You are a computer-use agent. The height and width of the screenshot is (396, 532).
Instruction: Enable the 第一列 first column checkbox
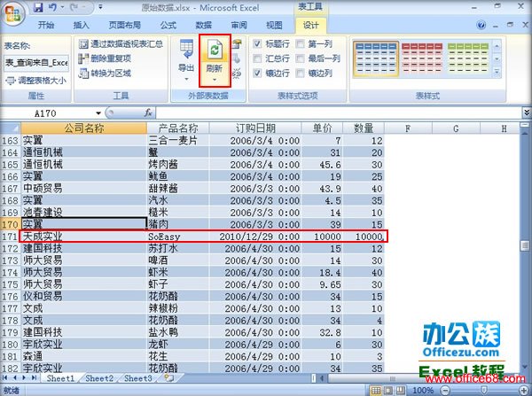point(300,43)
